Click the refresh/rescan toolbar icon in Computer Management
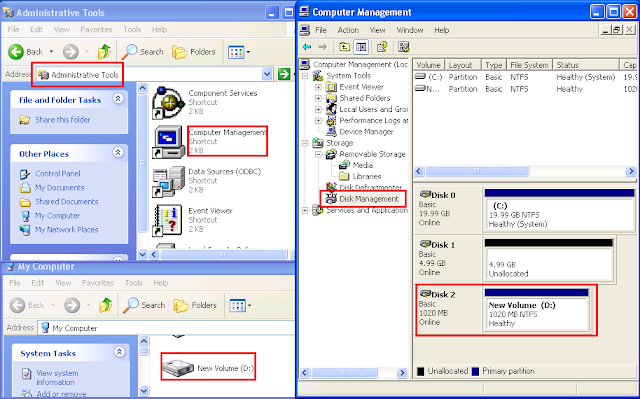Image resolution: width=640 pixels, height=399 pixels. 404,47
